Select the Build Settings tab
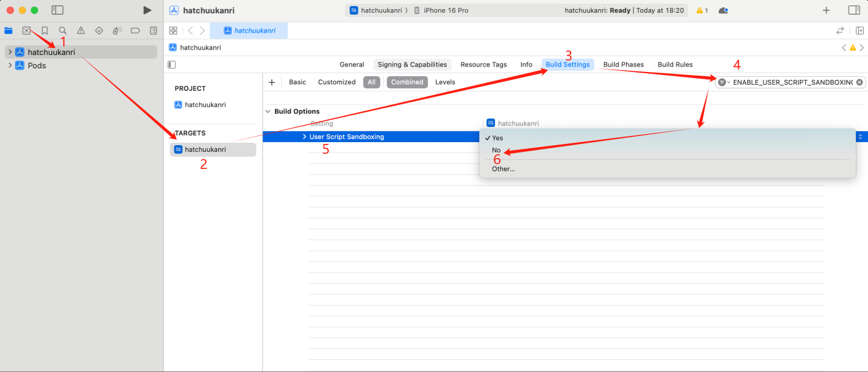Viewport: 868px width, 372px height. pyautogui.click(x=567, y=65)
